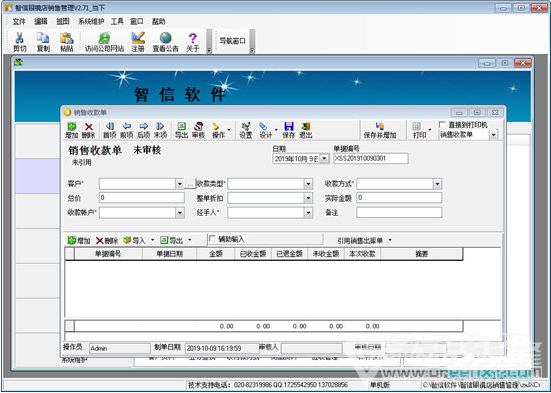Toggle the 辅助输入 checkbox

tap(212, 239)
